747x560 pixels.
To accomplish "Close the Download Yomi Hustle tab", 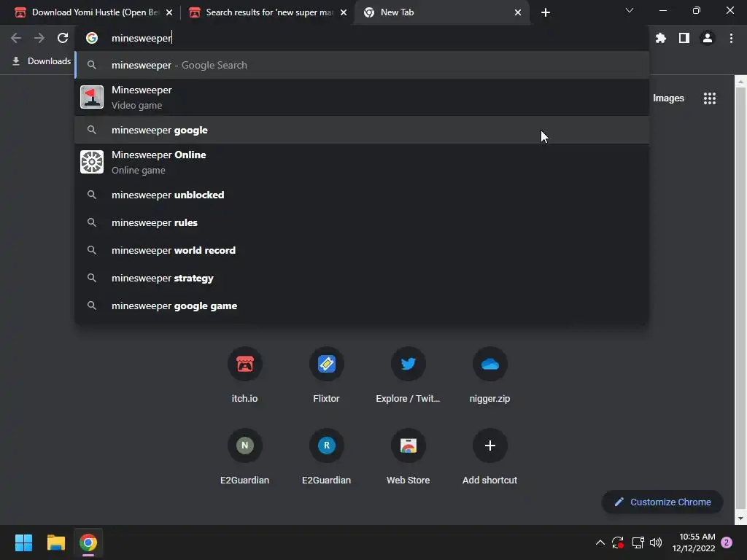I will (x=169, y=12).
